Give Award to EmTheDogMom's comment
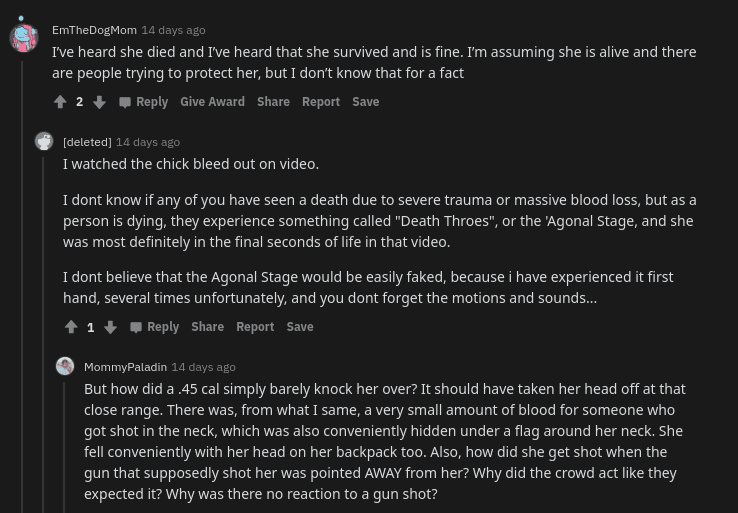Viewport: 738px width, 513px height. [212, 102]
